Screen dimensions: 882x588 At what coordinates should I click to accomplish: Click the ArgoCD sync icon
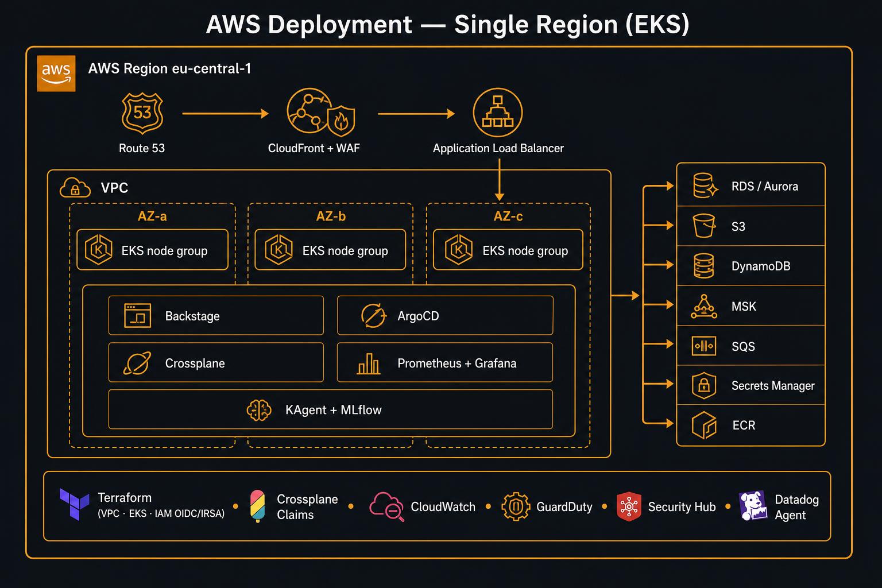373,316
